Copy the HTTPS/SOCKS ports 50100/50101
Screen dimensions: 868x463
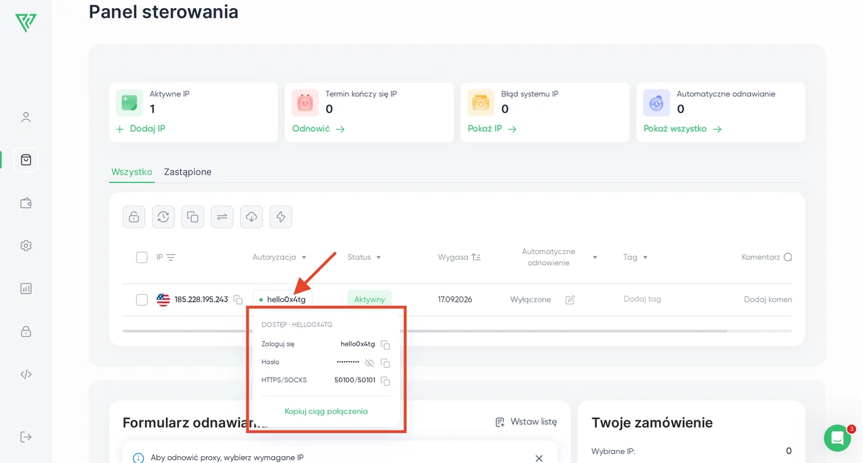pos(385,381)
